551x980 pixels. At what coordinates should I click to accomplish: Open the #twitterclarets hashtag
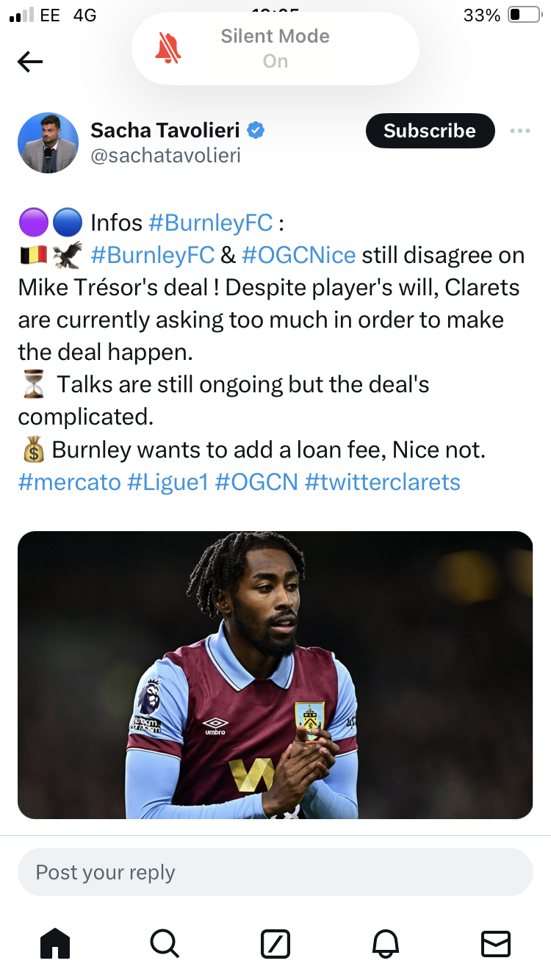click(x=382, y=482)
